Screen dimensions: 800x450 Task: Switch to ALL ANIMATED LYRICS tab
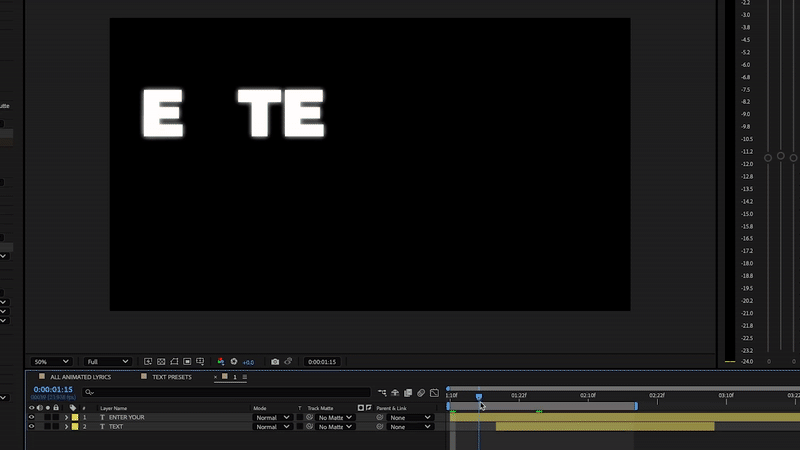pos(80,377)
